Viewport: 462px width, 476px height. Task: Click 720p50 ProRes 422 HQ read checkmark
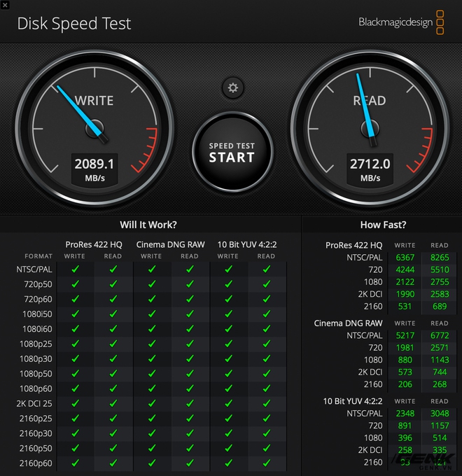click(113, 283)
